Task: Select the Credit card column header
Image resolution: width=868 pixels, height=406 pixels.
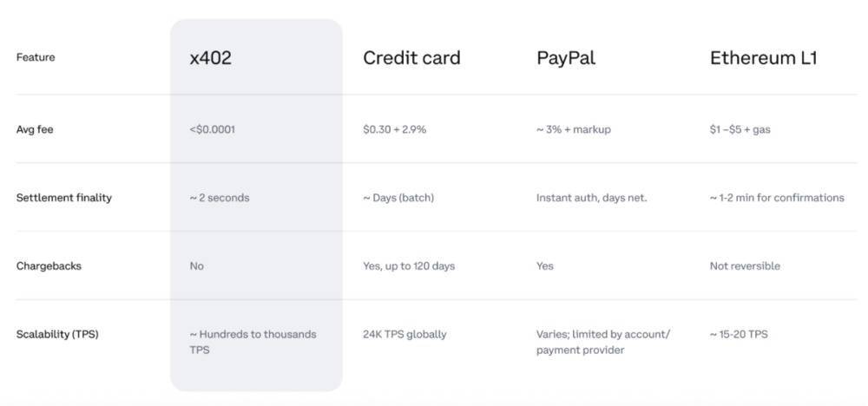Action: [x=411, y=58]
